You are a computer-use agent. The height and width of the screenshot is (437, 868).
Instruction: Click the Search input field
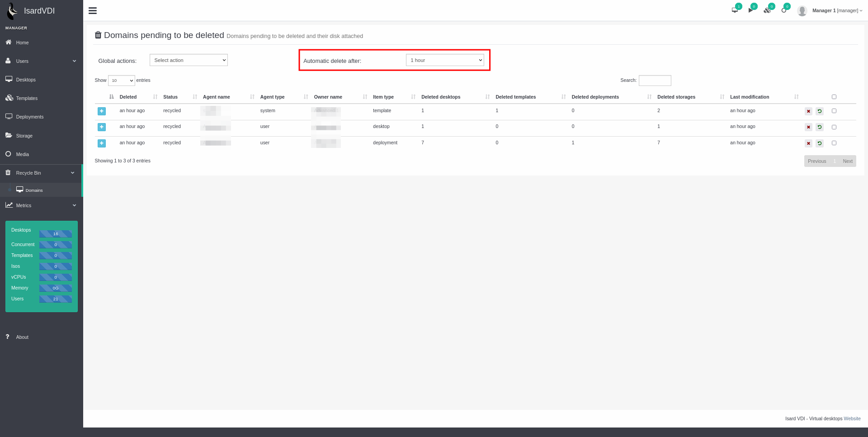[x=655, y=81]
